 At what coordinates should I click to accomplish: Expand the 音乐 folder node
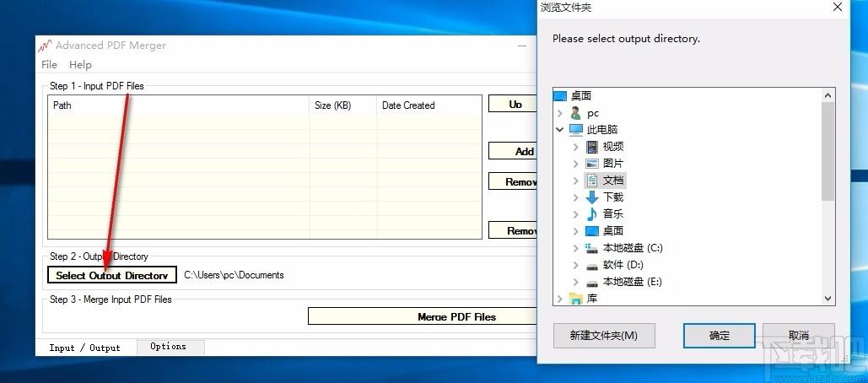tap(575, 214)
